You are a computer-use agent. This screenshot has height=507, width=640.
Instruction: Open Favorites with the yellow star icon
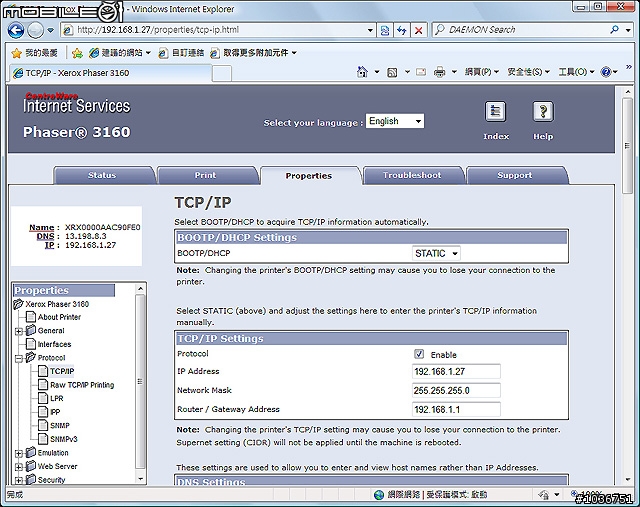16,53
